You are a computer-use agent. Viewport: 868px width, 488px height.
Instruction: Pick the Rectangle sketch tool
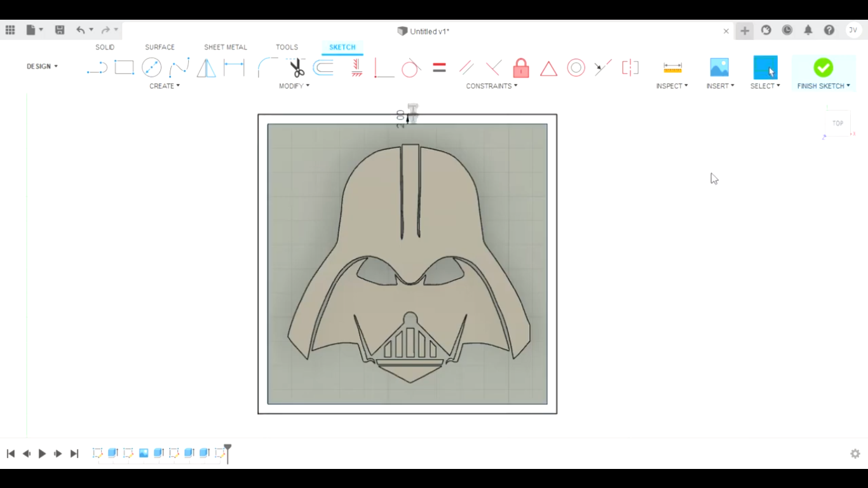[x=124, y=67]
